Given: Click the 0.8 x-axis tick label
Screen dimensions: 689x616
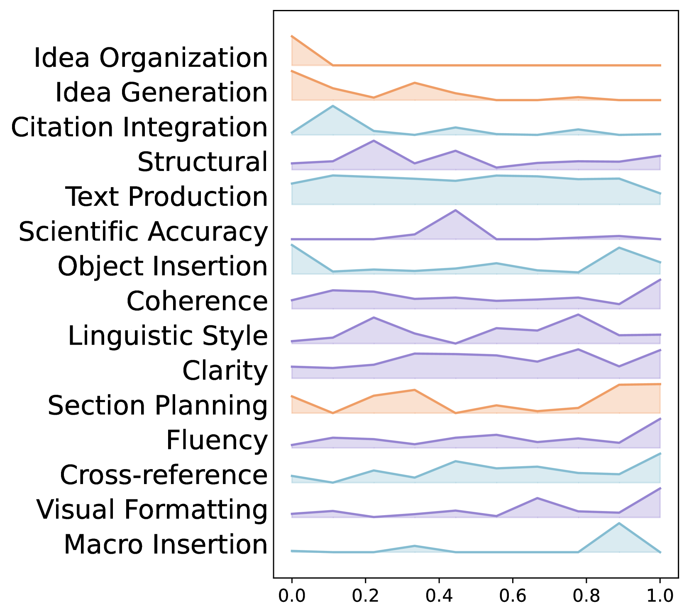Looking at the screenshot, I should (586, 596).
